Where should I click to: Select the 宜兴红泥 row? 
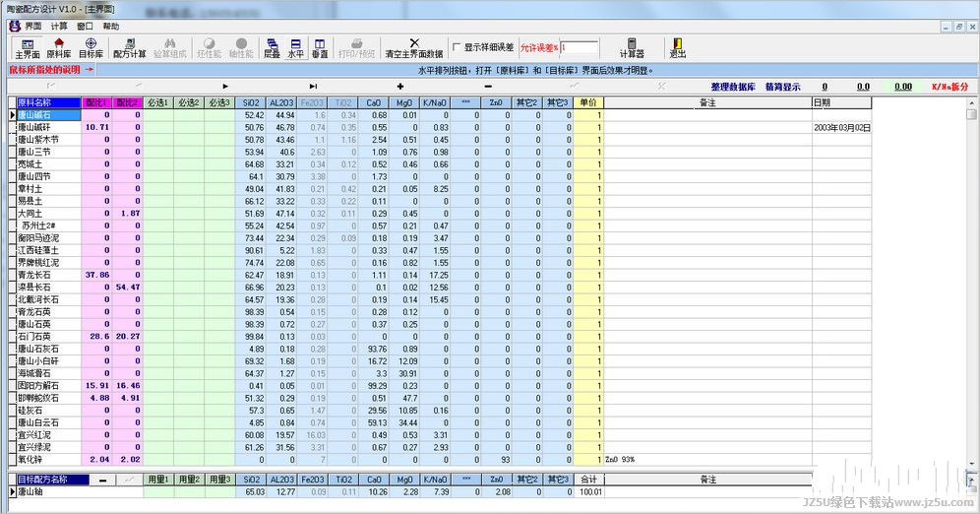pyautogui.click(x=49, y=434)
